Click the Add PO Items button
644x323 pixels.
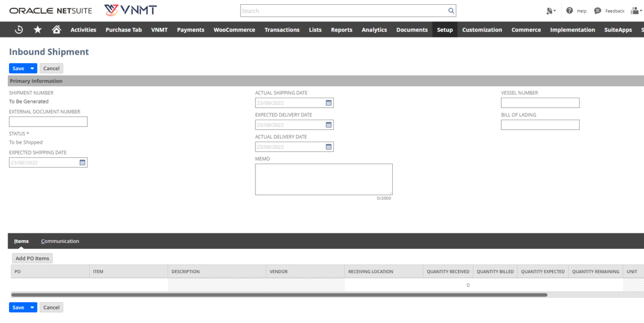pos(32,258)
